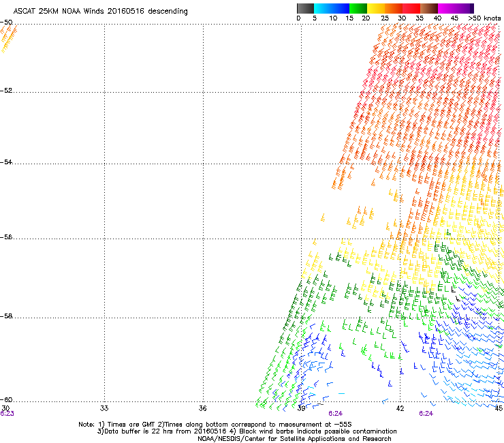The image size is (504, 443).
Task: Click the '6:24' time label right of longitude 42
Action: point(426,414)
